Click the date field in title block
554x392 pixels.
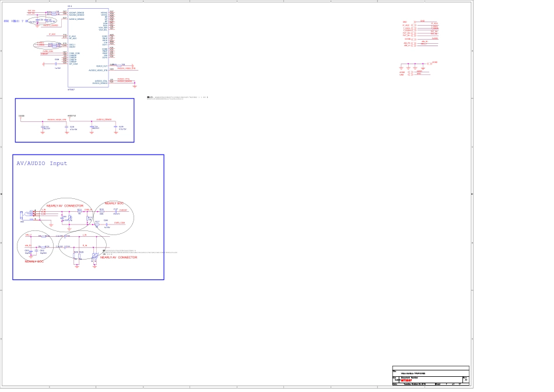tap(414, 384)
